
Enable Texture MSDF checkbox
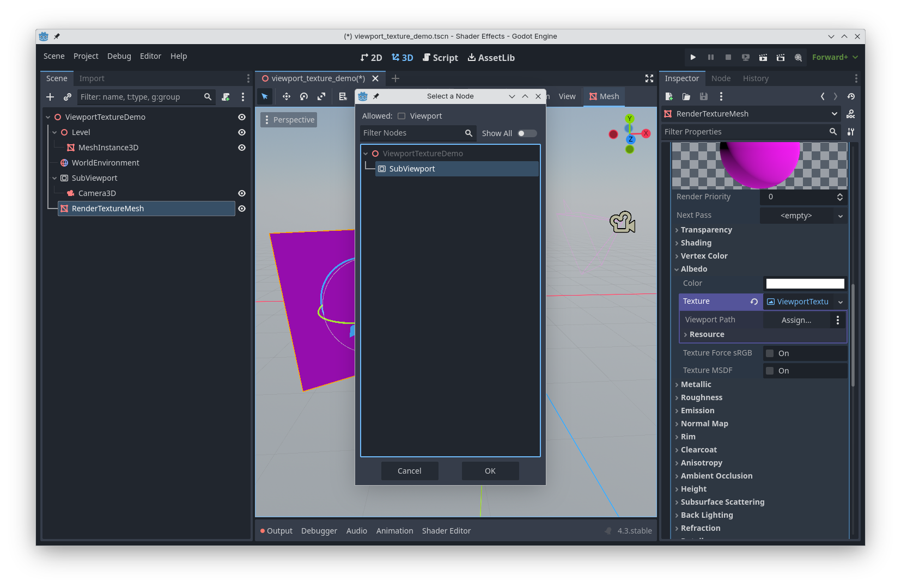tap(770, 371)
